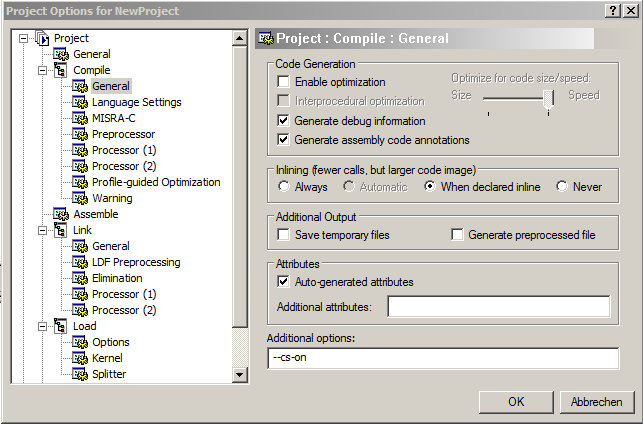Click the settings icon beside top-level General
The height and width of the screenshot is (424, 643).
[61, 54]
